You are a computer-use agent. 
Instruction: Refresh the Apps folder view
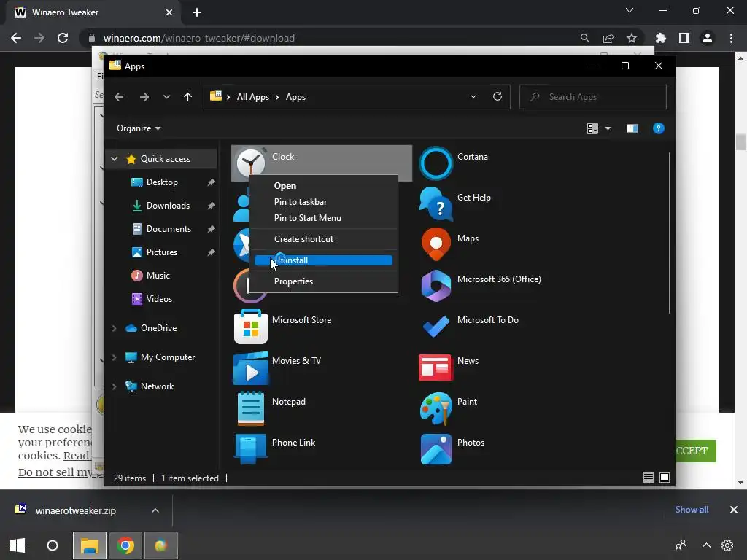498,97
